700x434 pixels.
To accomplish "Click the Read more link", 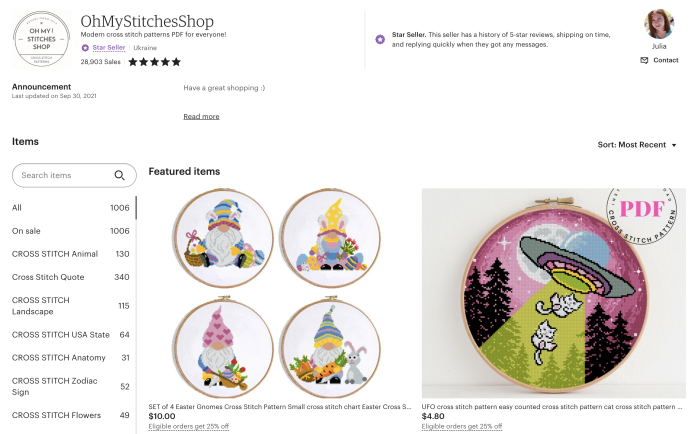I will tap(201, 117).
